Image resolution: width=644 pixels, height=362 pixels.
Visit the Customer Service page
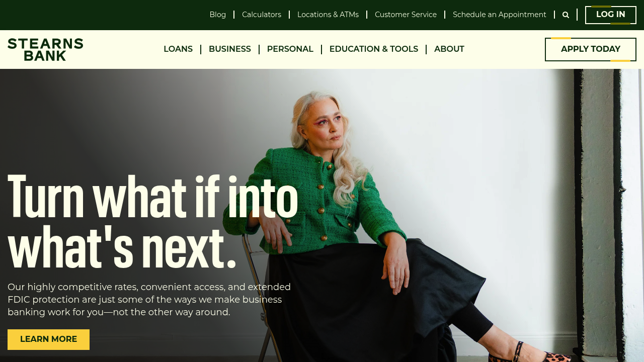(x=406, y=15)
